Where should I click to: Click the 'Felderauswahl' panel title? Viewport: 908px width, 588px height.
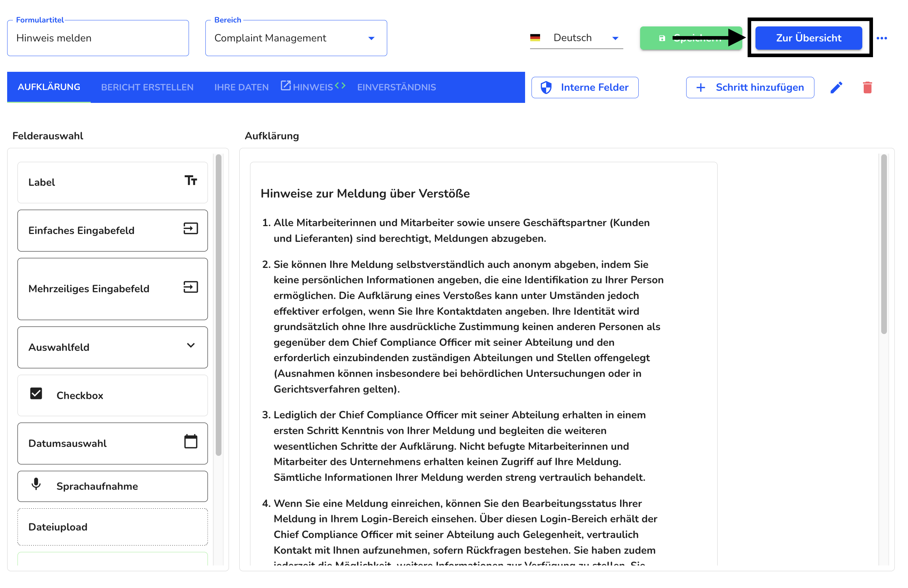[48, 136]
